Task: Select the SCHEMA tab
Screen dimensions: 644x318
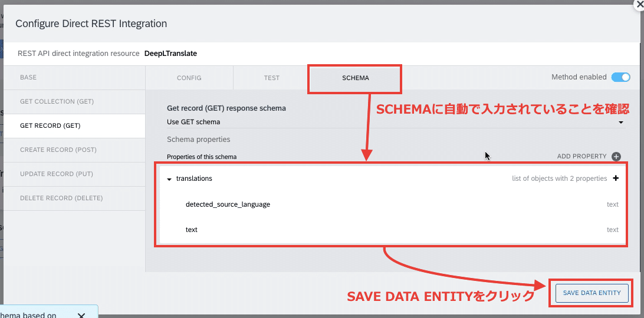Action: (355, 78)
